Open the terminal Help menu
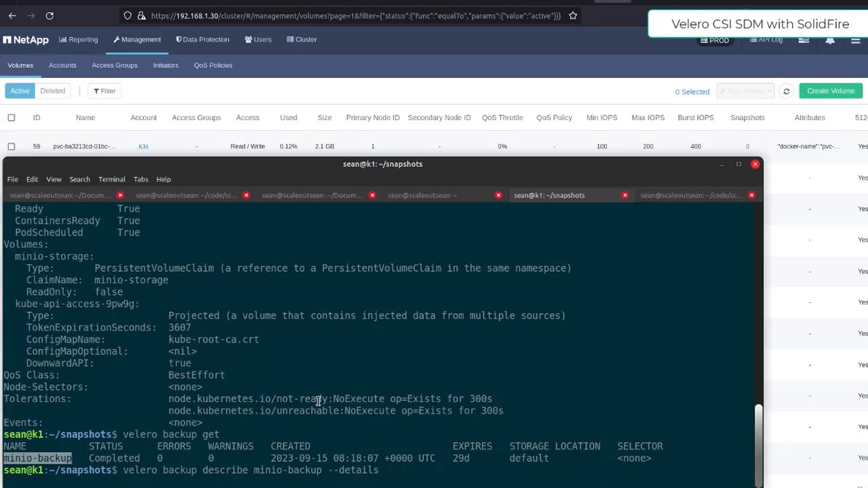 (x=163, y=180)
